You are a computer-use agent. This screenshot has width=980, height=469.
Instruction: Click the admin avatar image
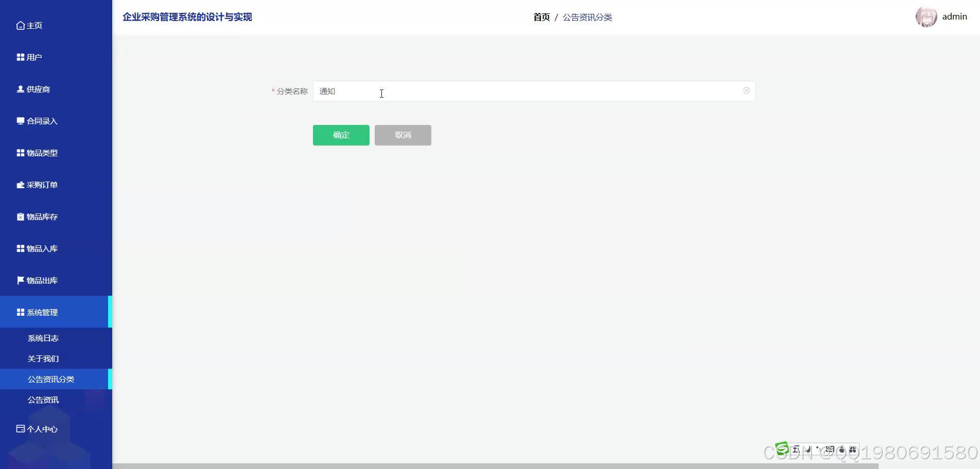click(x=926, y=16)
